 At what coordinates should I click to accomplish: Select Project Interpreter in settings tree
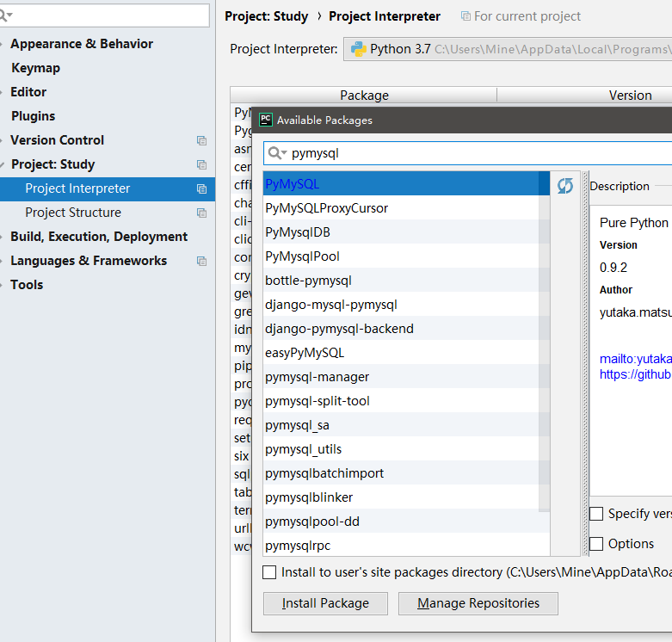click(108, 189)
